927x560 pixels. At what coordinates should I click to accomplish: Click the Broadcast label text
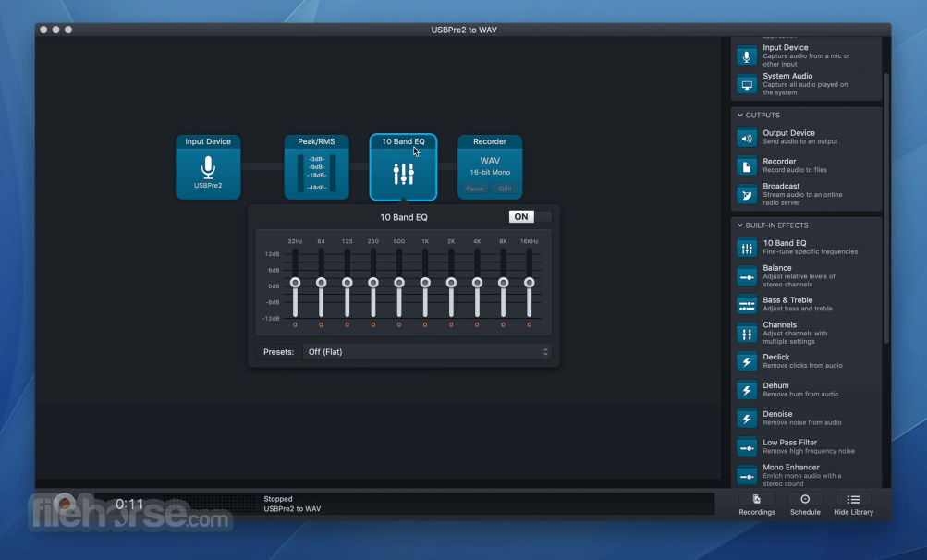pyautogui.click(x=781, y=187)
